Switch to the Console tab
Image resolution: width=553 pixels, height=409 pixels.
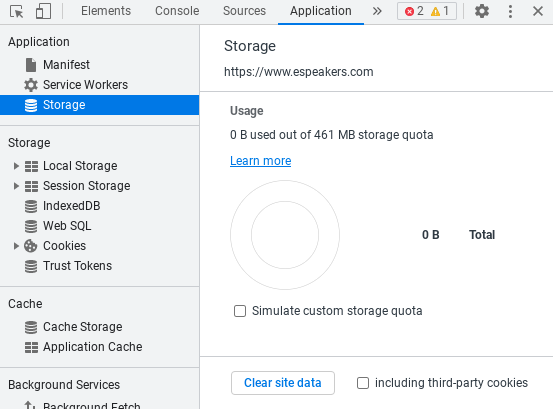point(177,11)
